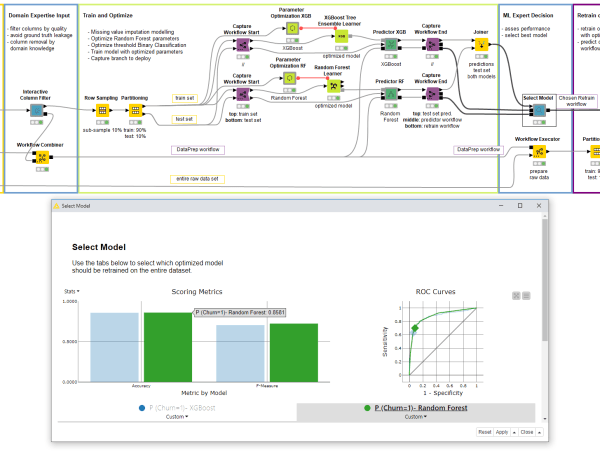Screen dimensions: 600x456
Task: Click the Row Sampling node
Action: click(102, 111)
